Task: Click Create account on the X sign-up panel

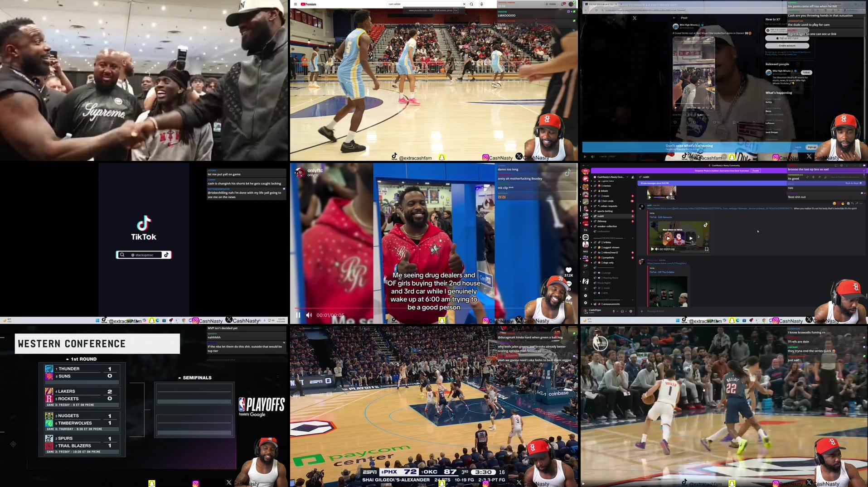Action: 787,46
